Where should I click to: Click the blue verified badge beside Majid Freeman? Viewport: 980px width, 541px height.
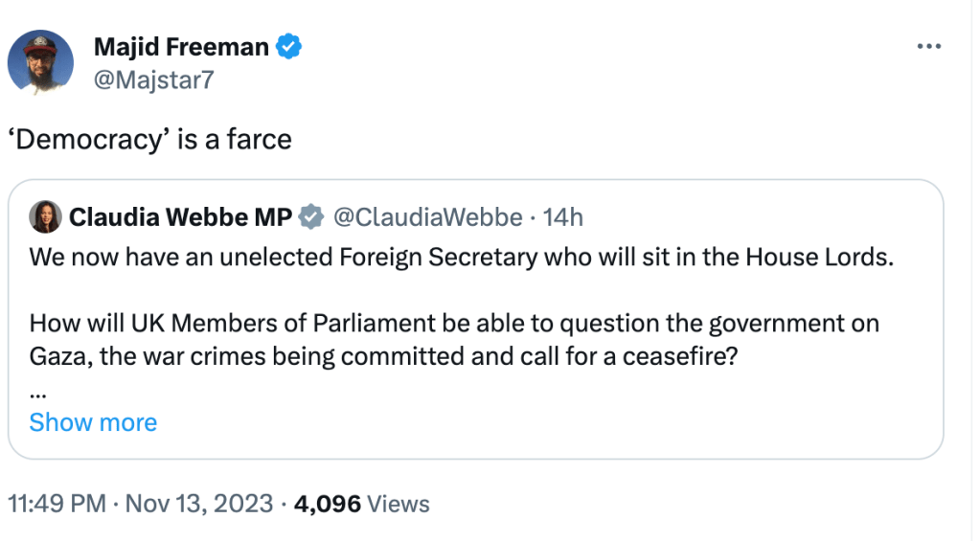tap(290, 46)
